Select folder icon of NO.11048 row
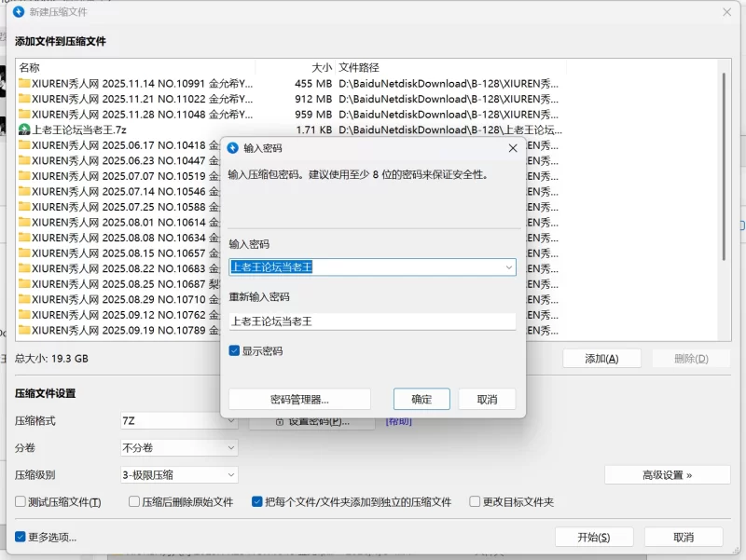The image size is (746, 560). (24, 114)
